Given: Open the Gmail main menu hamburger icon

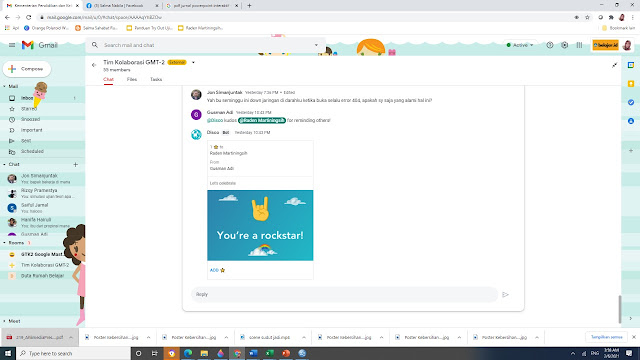Looking at the screenshot, I should 12,45.
